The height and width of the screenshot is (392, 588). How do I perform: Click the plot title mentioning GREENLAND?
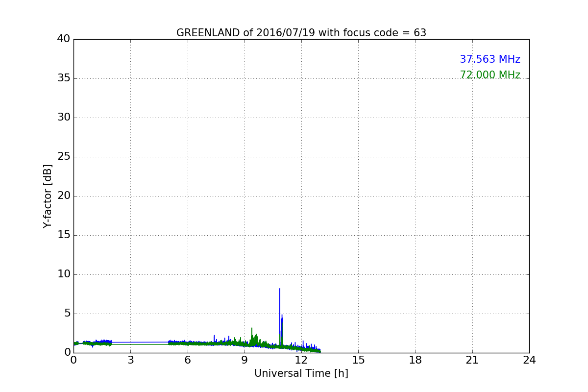[301, 33]
